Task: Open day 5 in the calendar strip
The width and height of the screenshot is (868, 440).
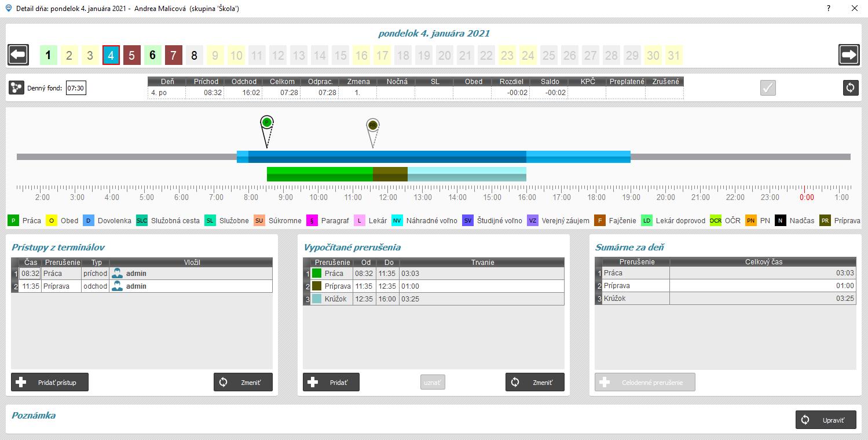Action: pos(131,56)
